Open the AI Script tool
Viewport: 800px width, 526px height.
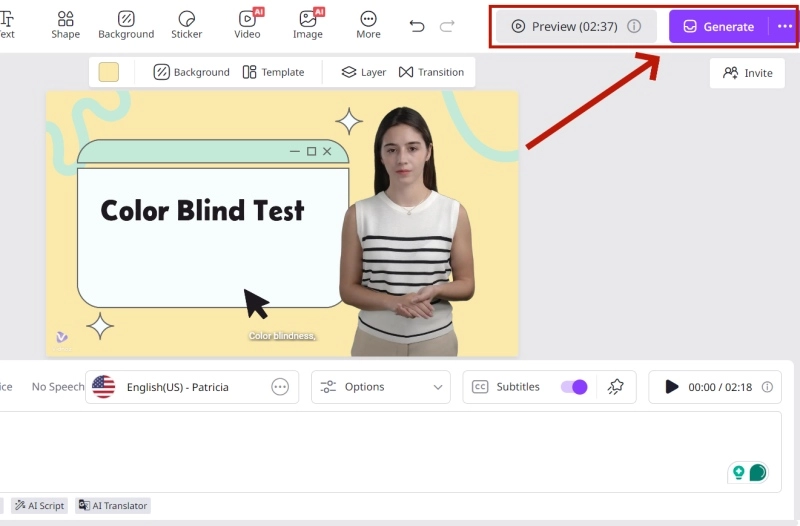(x=40, y=506)
